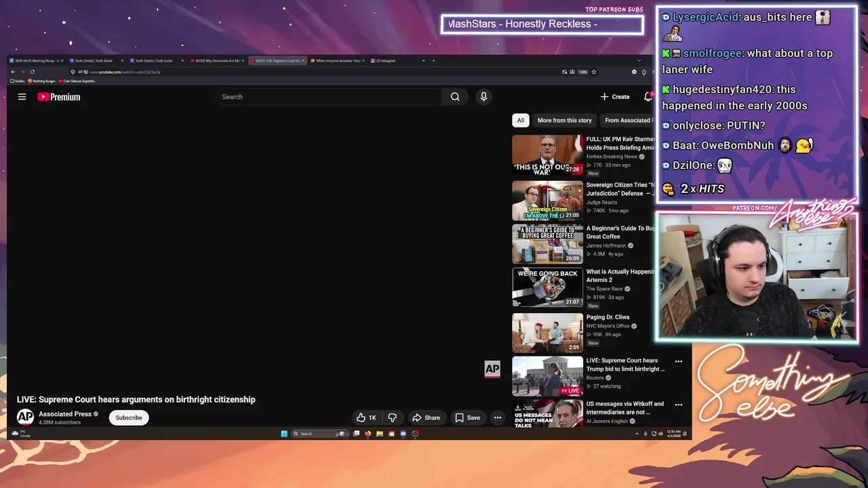Open the YouTube hamburger guide menu
Image resolution: width=868 pixels, height=488 pixels.
click(x=22, y=97)
